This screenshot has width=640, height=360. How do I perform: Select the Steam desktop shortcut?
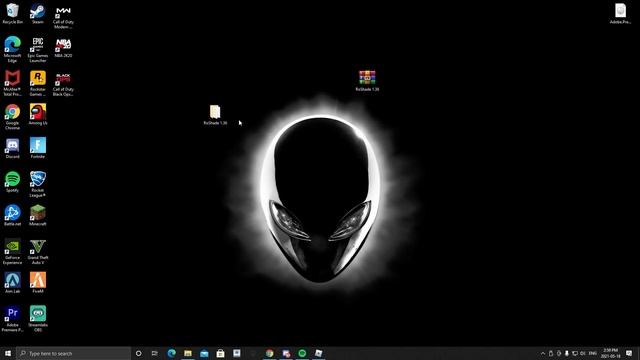tap(38, 13)
